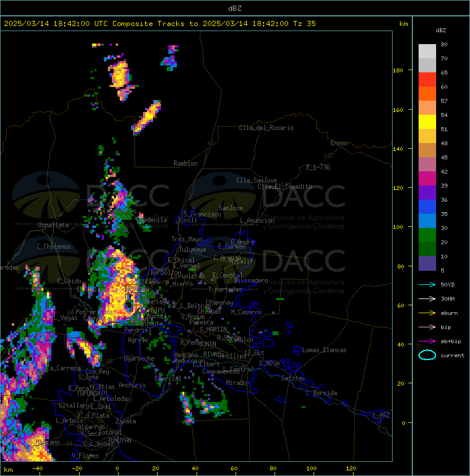Click the white 30HM arrow icon
Screen dimensions: 470x476
coord(427,298)
